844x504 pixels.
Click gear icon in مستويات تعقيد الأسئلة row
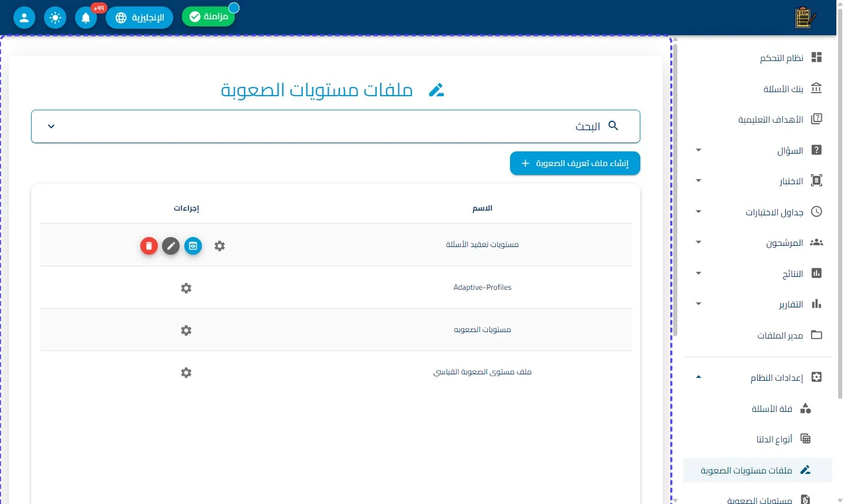(220, 246)
